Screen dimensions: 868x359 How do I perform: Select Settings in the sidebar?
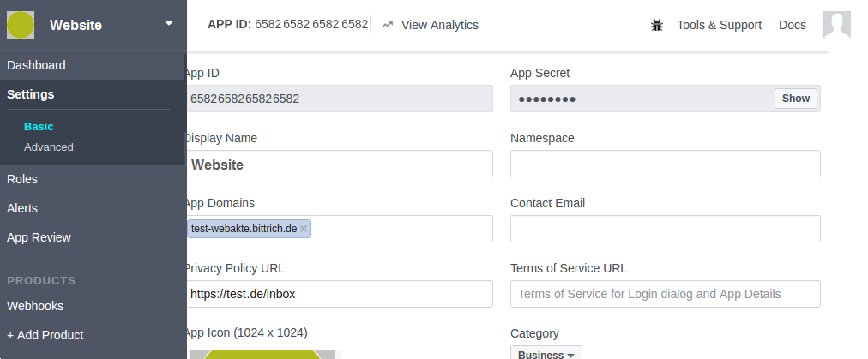[x=30, y=94]
